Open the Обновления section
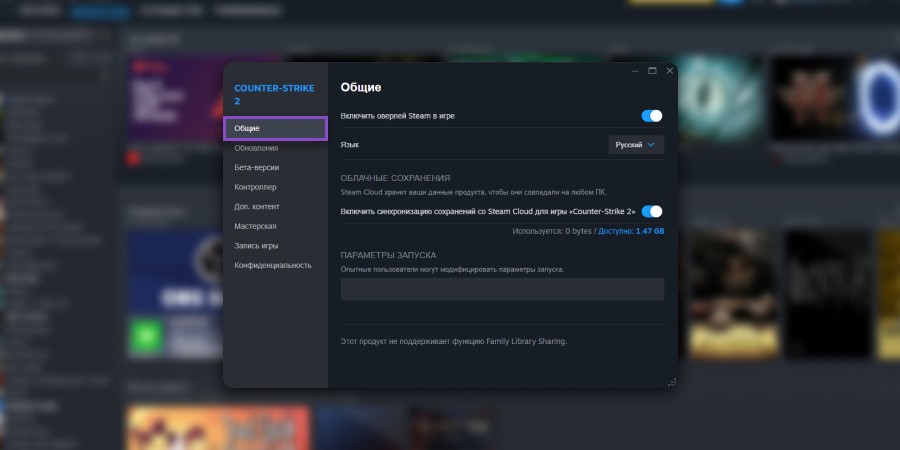Image resolution: width=900 pixels, height=450 pixels. click(256, 148)
